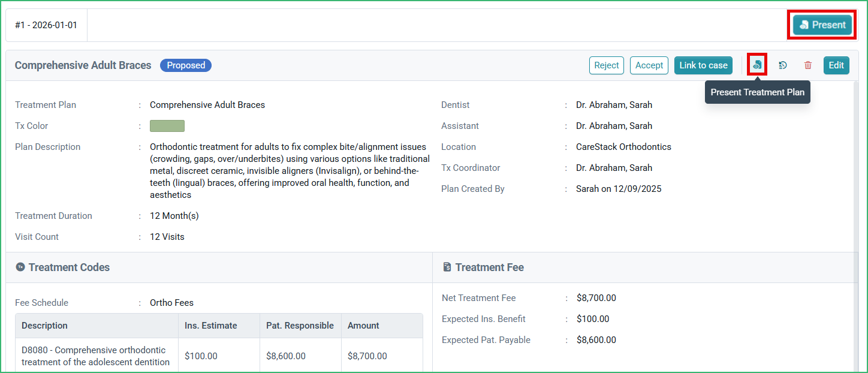
Task: Click the plan description paragraph text
Action: click(290, 171)
